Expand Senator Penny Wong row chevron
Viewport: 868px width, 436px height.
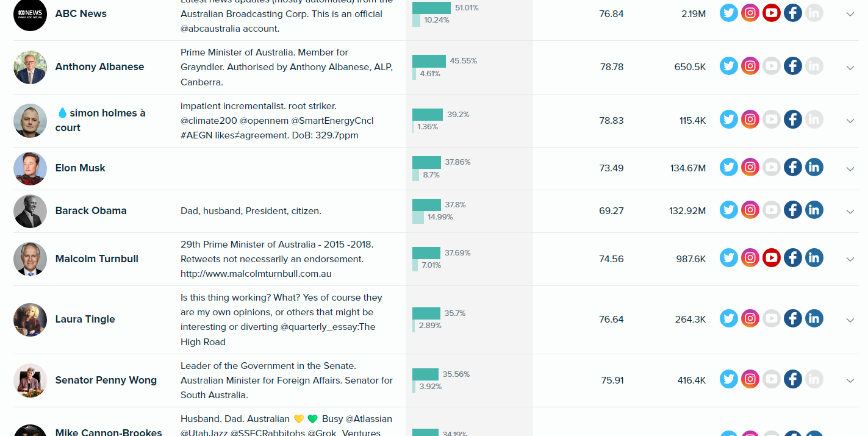click(x=850, y=381)
